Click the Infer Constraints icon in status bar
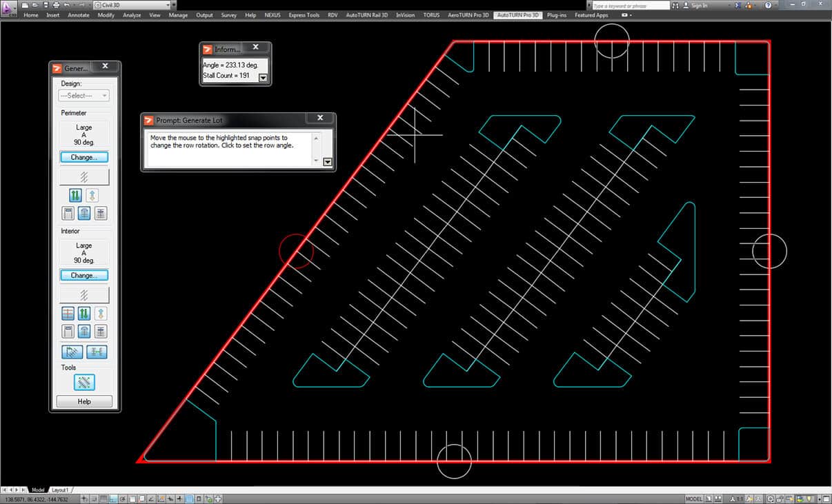The height and width of the screenshot is (504, 832). click(x=84, y=498)
